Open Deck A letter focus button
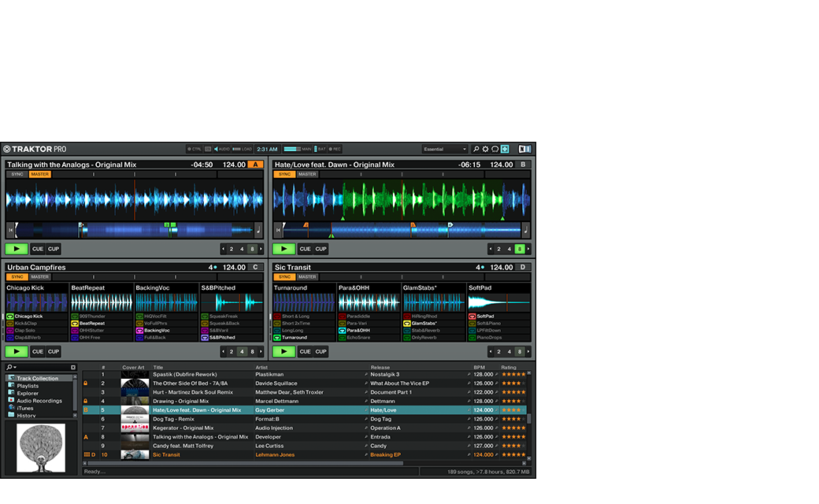The height and width of the screenshot is (504, 819). click(x=255, y=165)
